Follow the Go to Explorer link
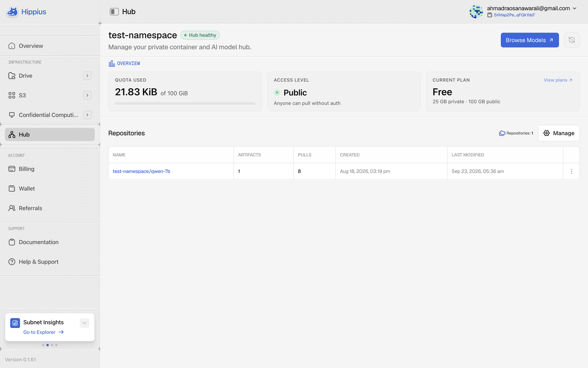Screen dimensions: 588x368 pyautogui.click(x=43, y=332)
